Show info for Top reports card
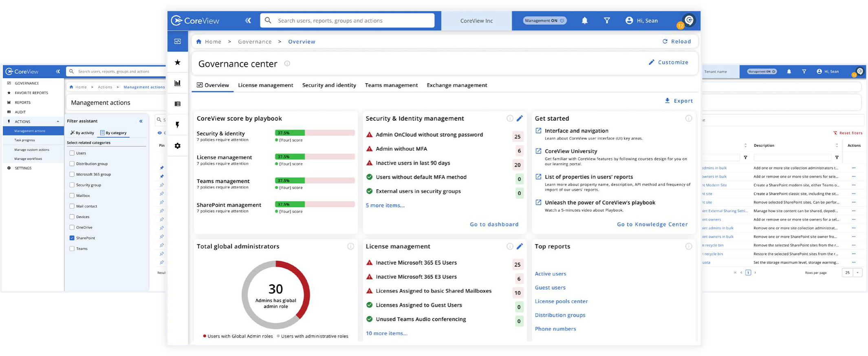Image resolution: width=868 pixels, height=356 pixels. pos(689,246)
